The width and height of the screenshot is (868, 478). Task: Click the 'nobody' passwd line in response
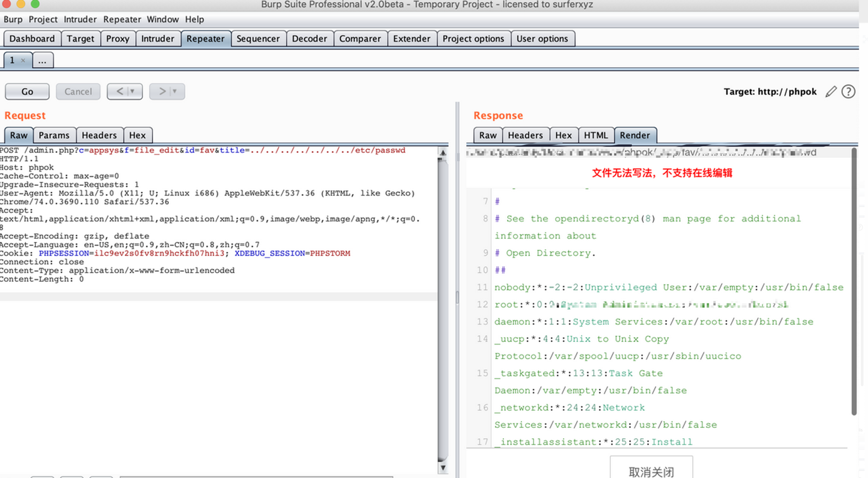tap(669, 287)
